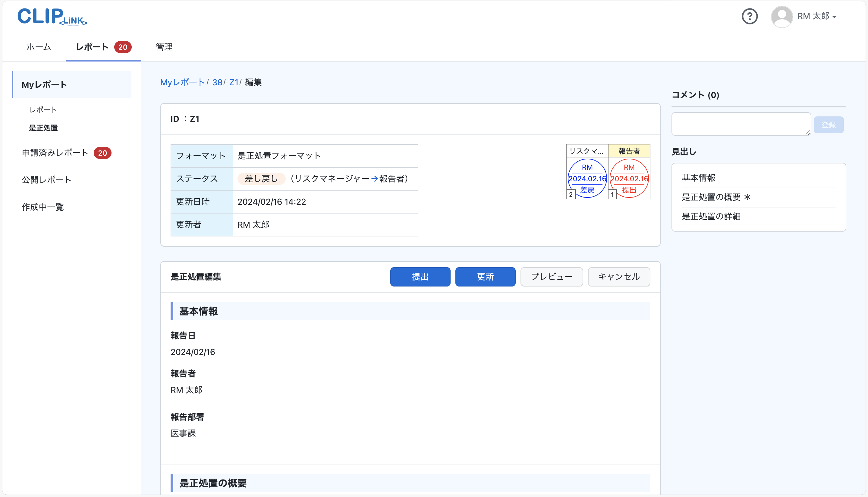Cancel editing with the キャンセル button

[619, 277]
